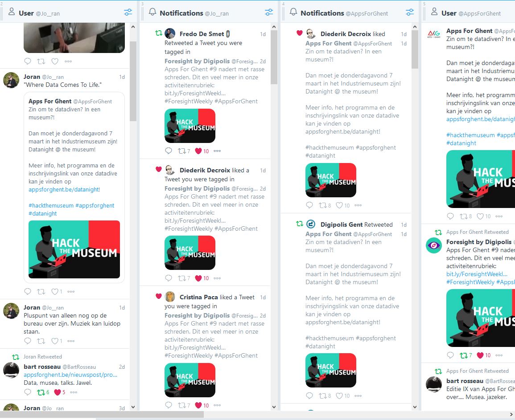This screenshot has height=420, width=515.
Task: Reply to tweet under Digipolis Gent Retweeted notification
Action: click(309, 396)
